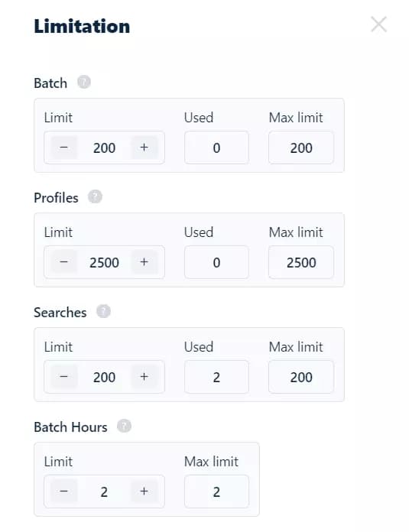
Task: Increase the Batch Hours limit
Action: point(144,491)
